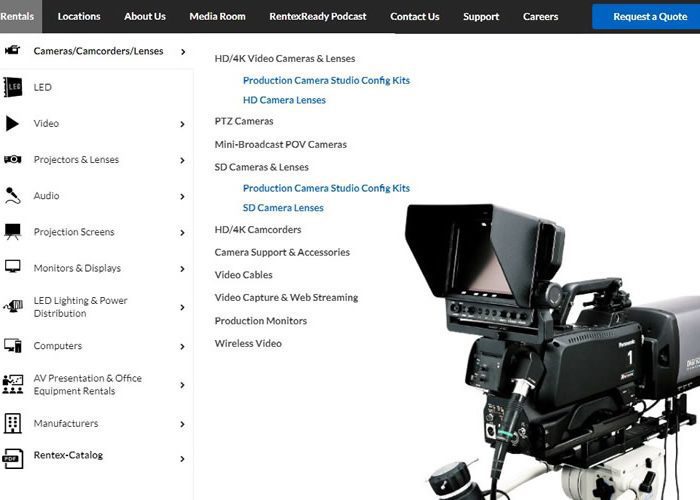Select the Projection Screens label
Image resolution: width=700 pixels, height=500 pixels.
pyautogui.click(x=74, y=232)
